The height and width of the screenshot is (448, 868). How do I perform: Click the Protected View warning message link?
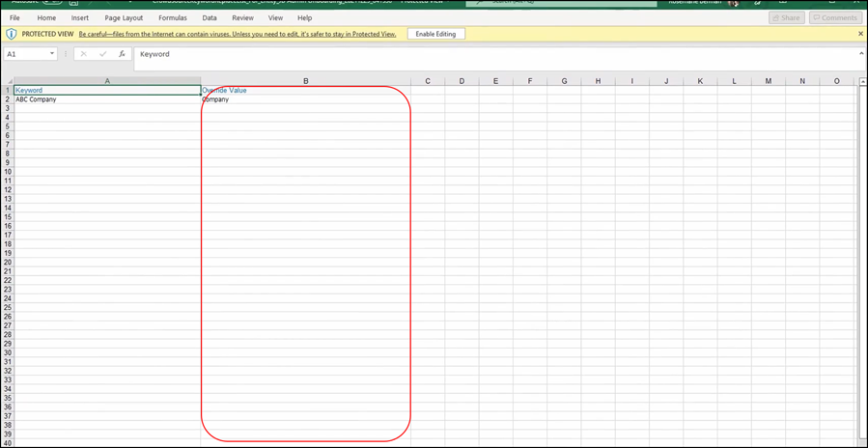[x=238, y=34]
